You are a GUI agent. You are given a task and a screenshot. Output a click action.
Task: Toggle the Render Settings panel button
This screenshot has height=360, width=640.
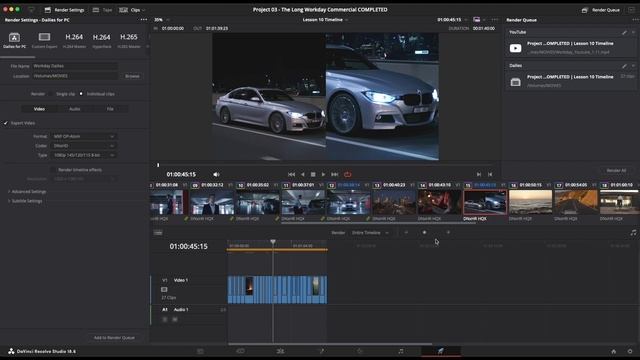[64, 10]
